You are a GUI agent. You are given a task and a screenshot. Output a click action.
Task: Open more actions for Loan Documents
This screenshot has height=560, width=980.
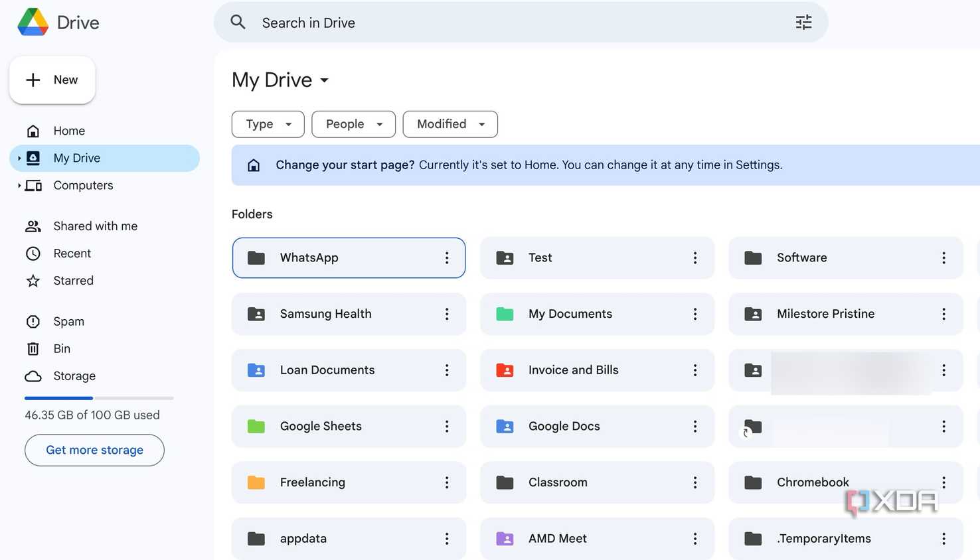click(447, 370)
